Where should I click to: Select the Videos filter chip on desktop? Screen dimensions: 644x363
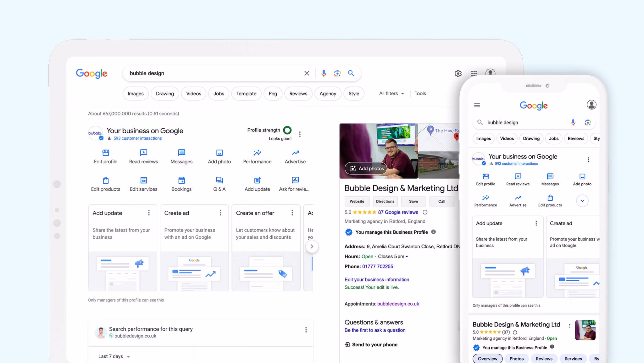click(x=193, y=94)
